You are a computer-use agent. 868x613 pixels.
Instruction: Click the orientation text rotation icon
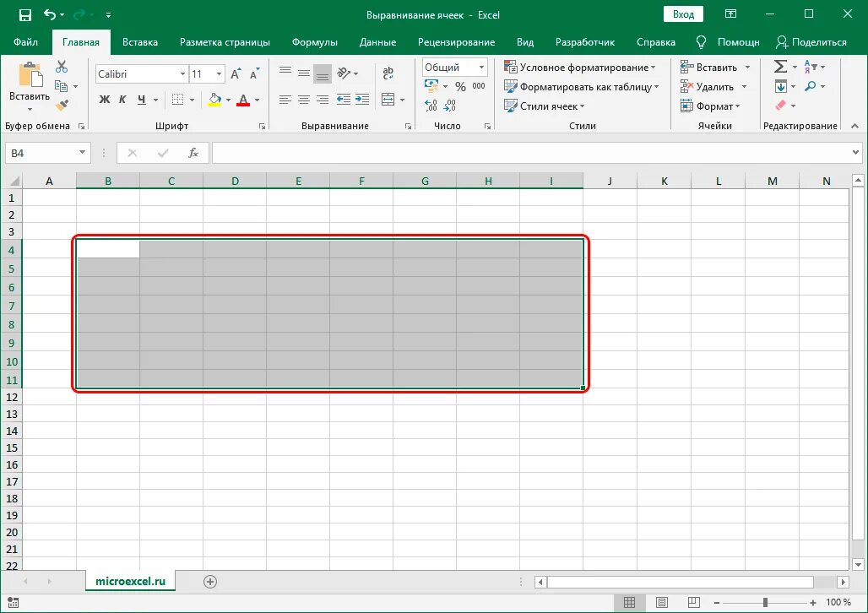click(x=344, y=73)
